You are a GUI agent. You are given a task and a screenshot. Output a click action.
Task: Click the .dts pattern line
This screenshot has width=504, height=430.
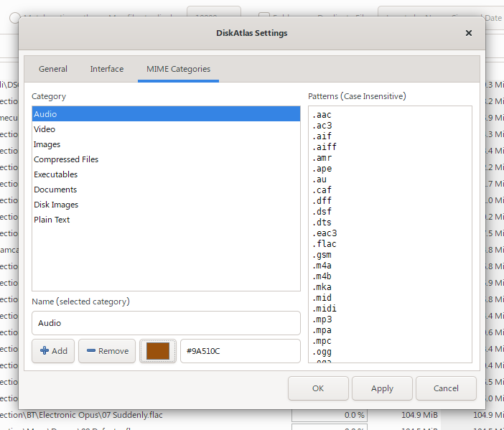click(x=322, y=223)
